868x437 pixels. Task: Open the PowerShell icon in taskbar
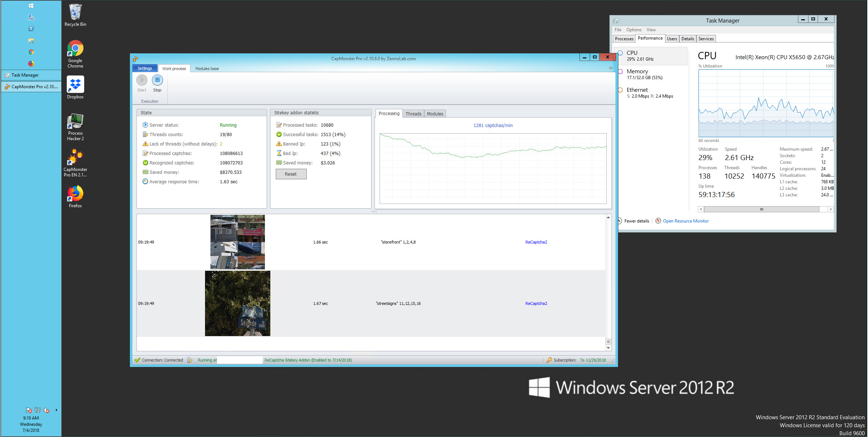(31, 29)
